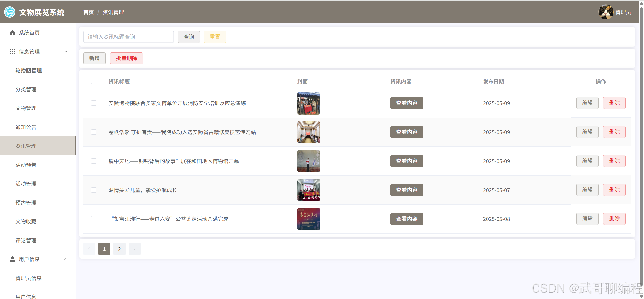The height and width of the screenshot is (299, 644).
Task: Click the globe logo of 文物展览系统
Action: tap(10, 12)
